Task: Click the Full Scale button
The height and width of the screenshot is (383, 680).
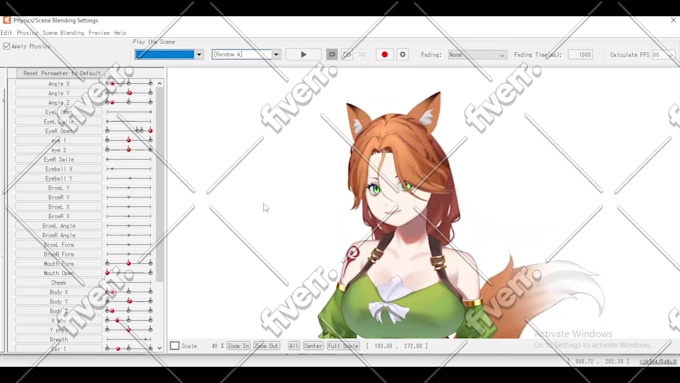Action: tap(343, 346)
